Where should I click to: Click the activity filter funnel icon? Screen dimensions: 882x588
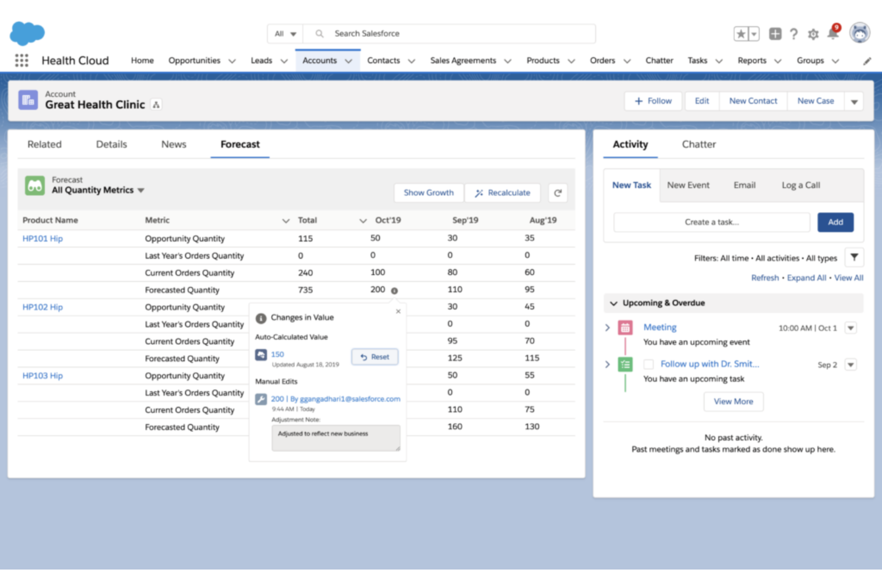pyautogui.click(x=854, y=257)
